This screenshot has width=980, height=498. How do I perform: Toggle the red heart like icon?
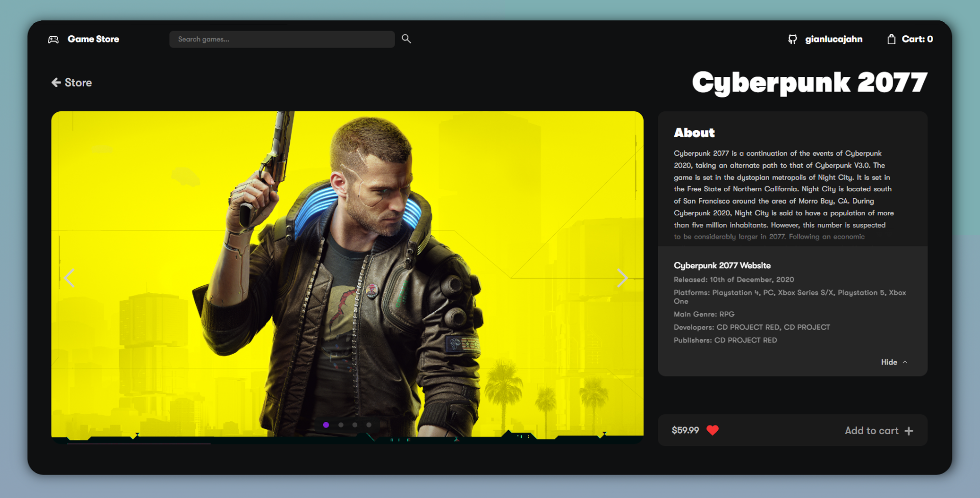[x=713, y=430]
